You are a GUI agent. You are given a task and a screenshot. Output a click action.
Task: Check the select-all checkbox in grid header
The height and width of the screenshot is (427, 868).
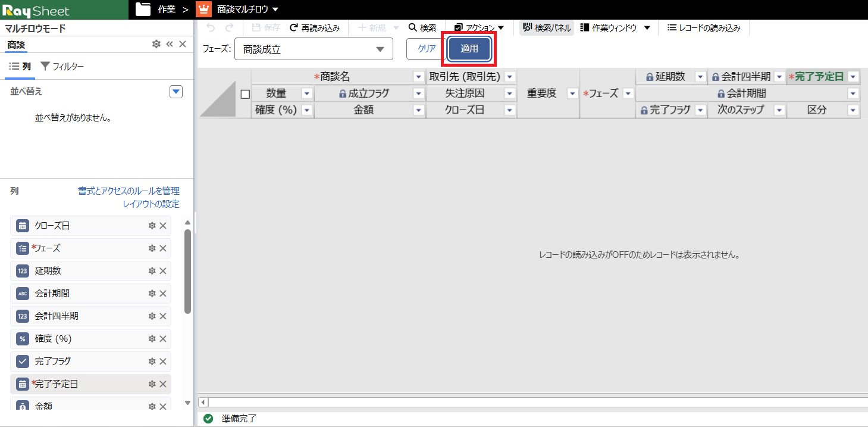pos(245,94)
